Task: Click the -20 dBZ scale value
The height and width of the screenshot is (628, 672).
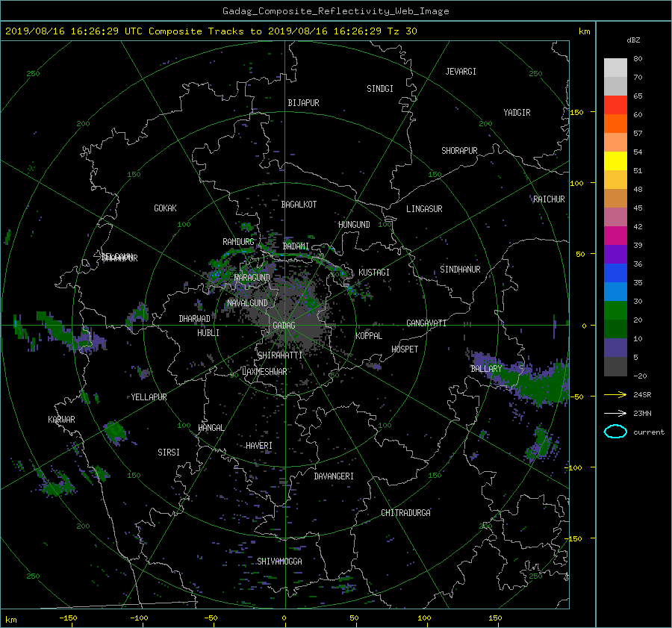Action: click(x=640, y=376)
